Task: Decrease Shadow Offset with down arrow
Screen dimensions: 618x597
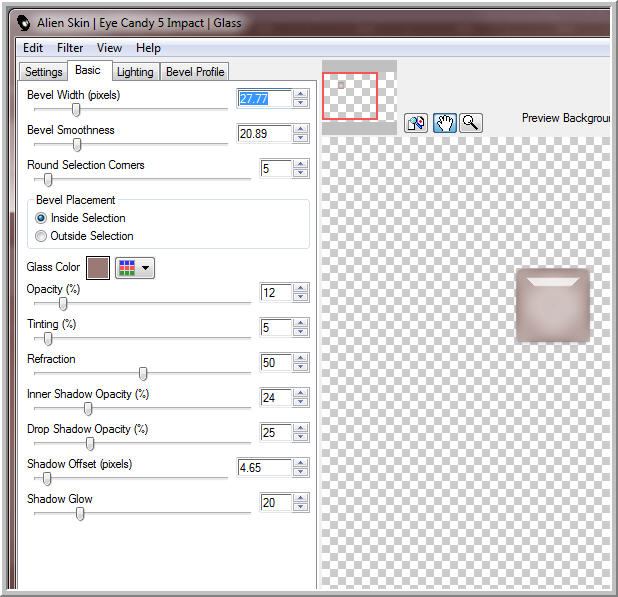Action: [301, 472]
